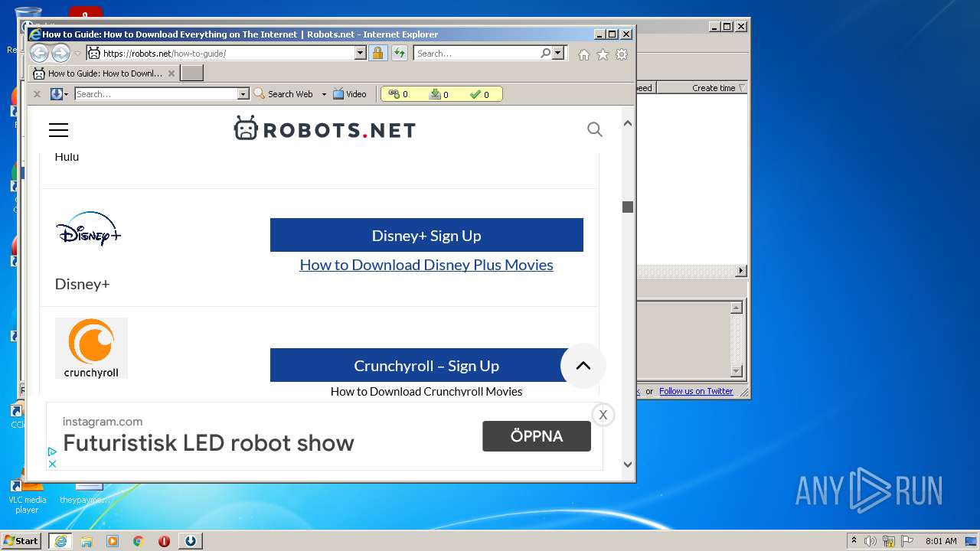Click the back-to-top chevron button

pyautogui.click(x=583, y=366)
